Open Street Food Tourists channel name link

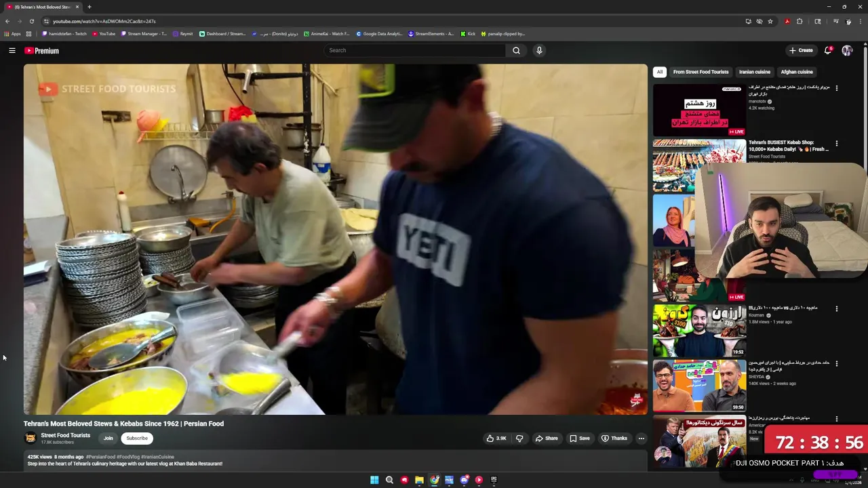pos(65,435)
